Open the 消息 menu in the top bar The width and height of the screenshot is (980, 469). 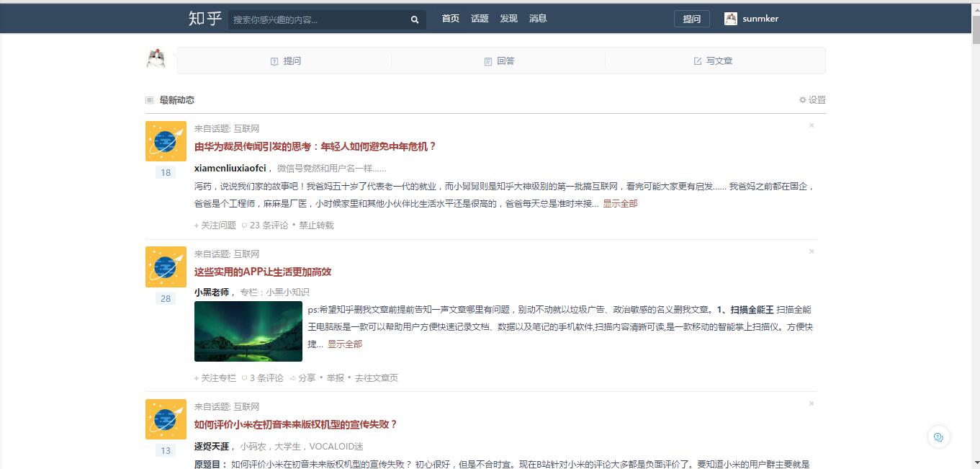click(x=537, y=19)
